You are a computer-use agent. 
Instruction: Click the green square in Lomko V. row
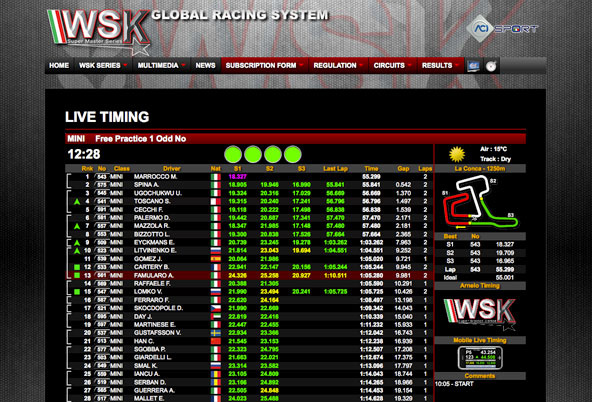click(77, 292)
